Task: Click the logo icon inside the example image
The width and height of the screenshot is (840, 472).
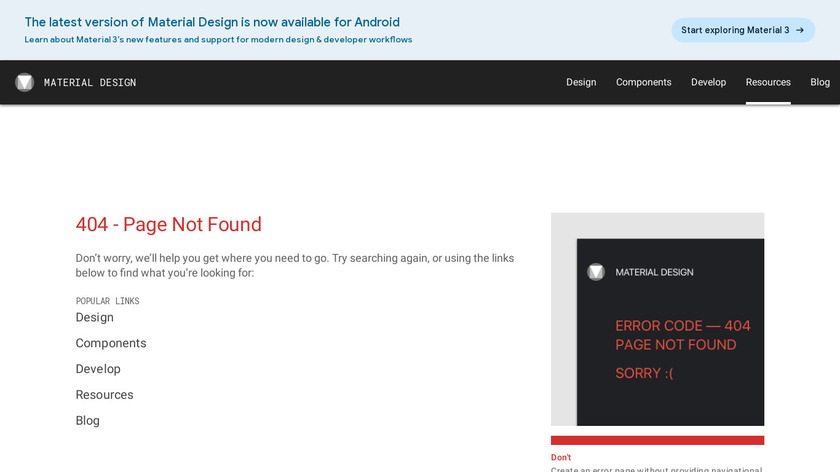Action: click(596, 272)
